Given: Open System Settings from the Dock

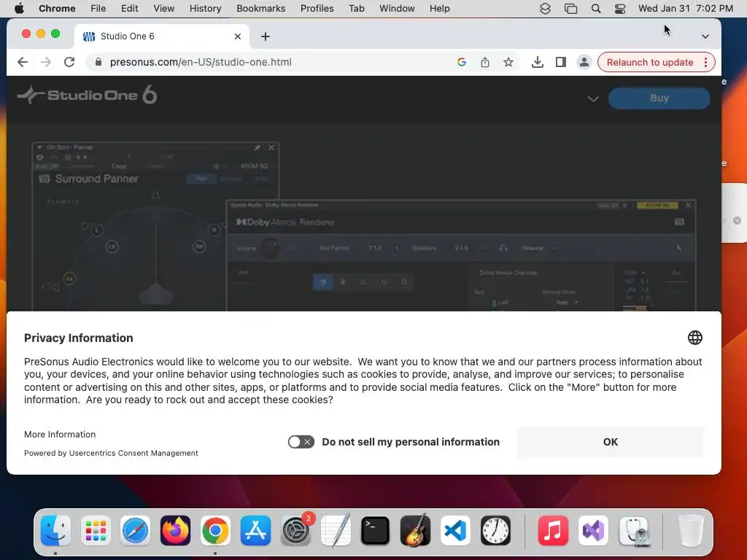Looking at the screenshot, I should (296, 531).
